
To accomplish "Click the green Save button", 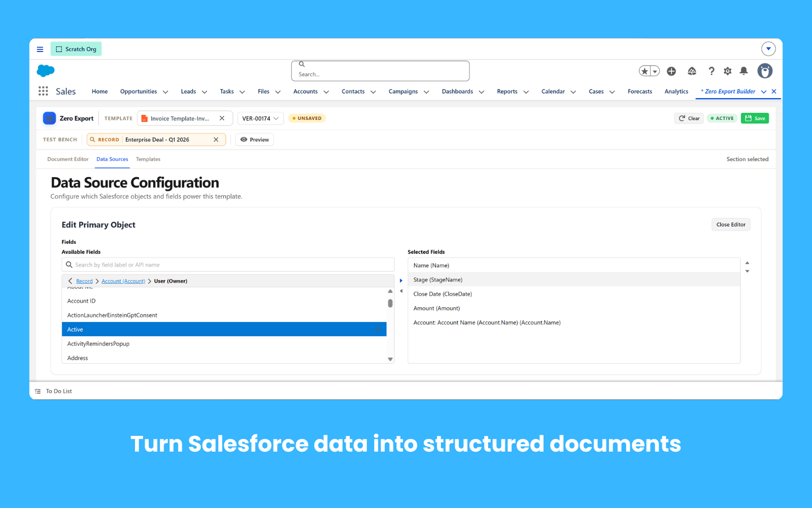I will (755, 118).
